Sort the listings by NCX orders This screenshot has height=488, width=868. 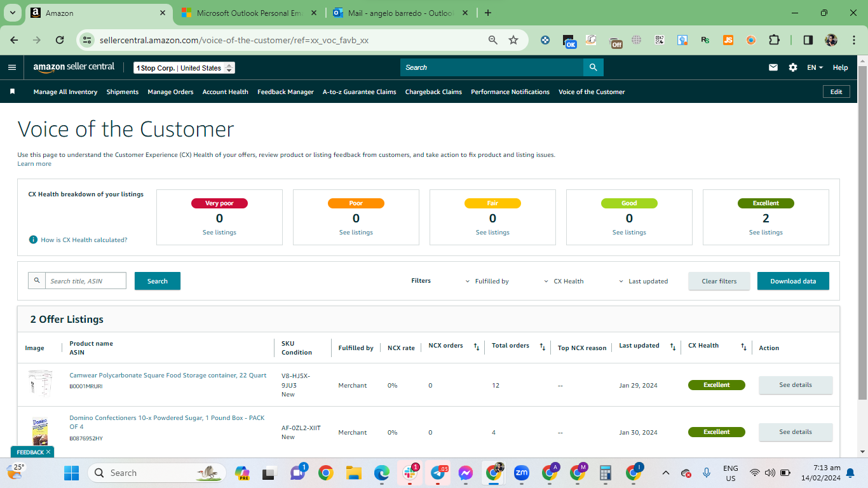pos(477,346)
